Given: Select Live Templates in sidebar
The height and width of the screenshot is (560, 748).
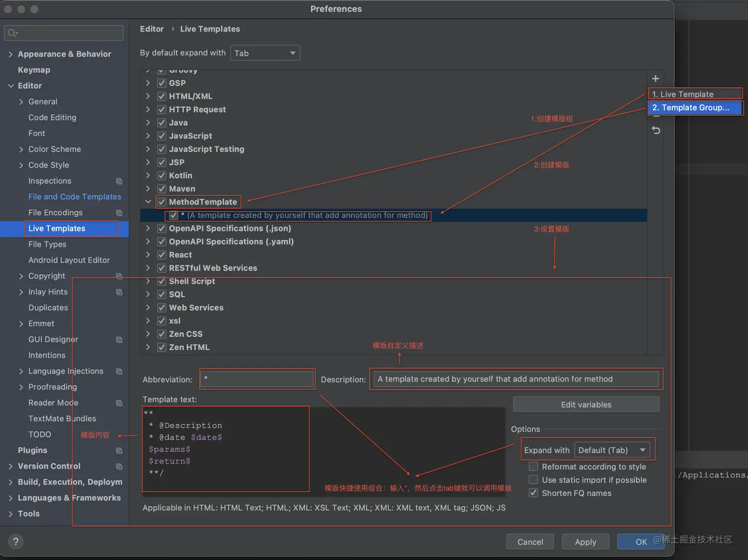Looking at the screenshot, I should [64, 229].
